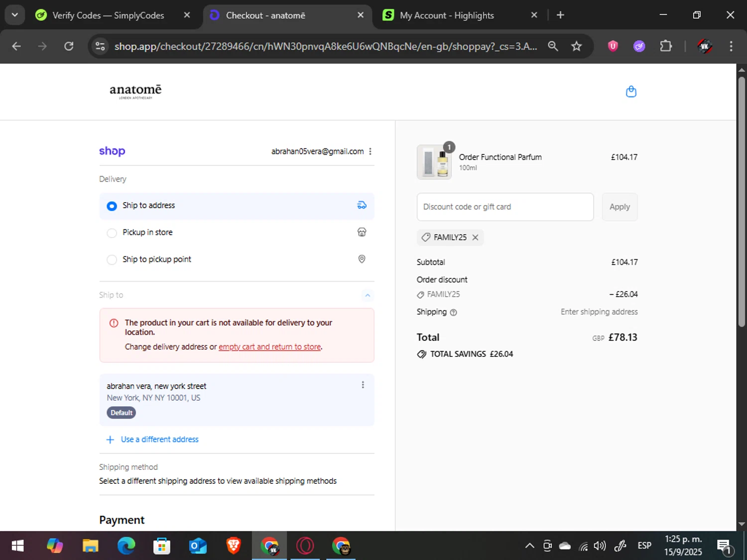Open Chrome three-dot menu

[731, 46]
